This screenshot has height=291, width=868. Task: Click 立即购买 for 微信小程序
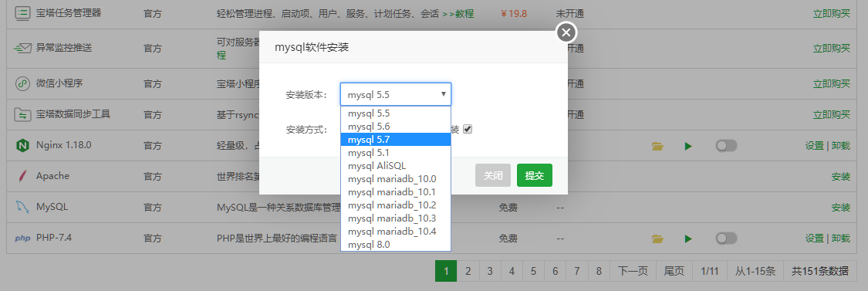(831, 83)
